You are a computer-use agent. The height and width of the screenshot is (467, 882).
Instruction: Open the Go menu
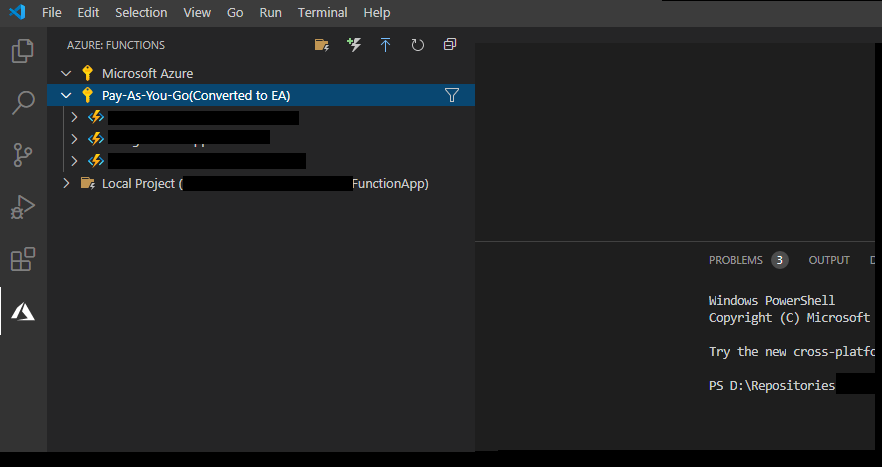point(235,12)
